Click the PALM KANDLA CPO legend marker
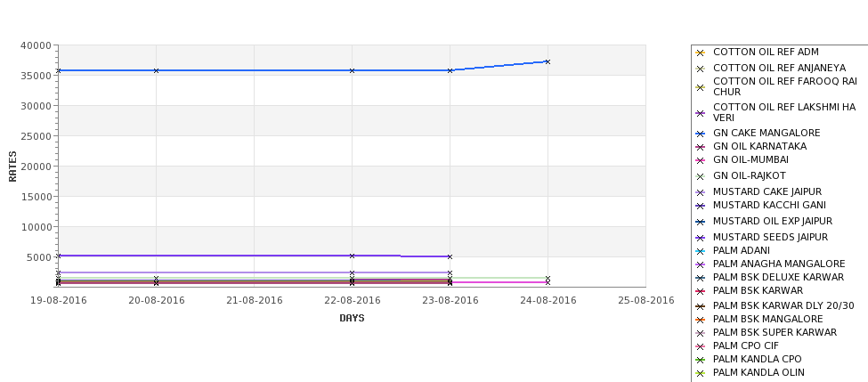Image resolution: width=868 pixels, height=382 pixels. pos(700,361)
